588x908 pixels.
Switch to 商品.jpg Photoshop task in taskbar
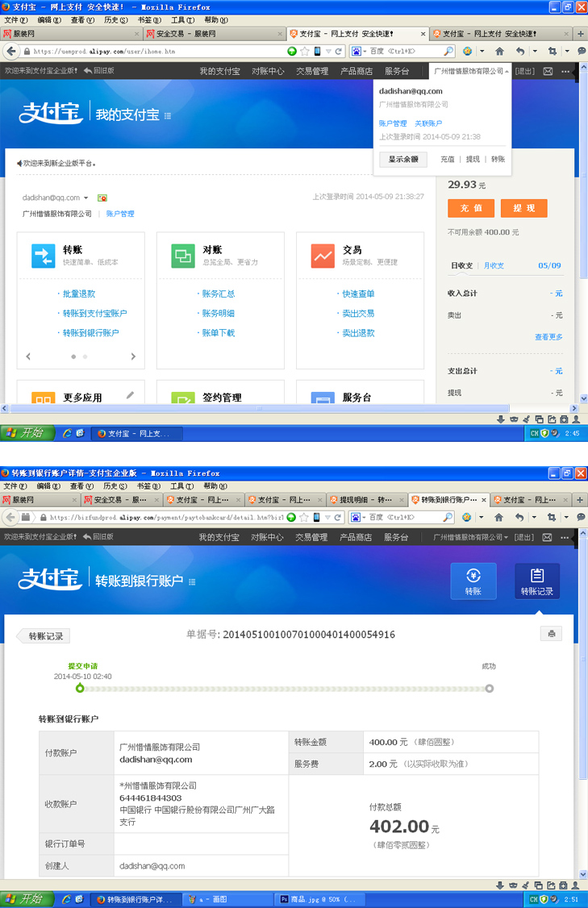coord(319,899)
